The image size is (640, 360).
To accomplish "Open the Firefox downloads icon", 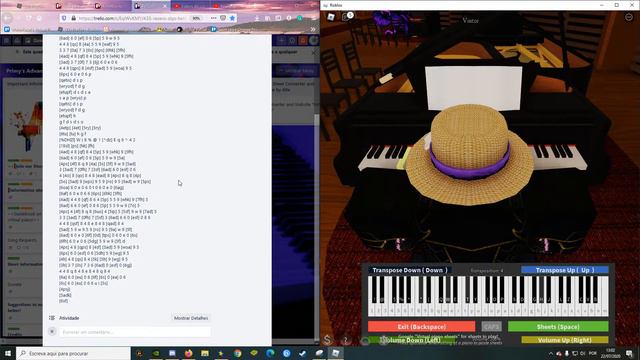I will [x=257, y=18].
